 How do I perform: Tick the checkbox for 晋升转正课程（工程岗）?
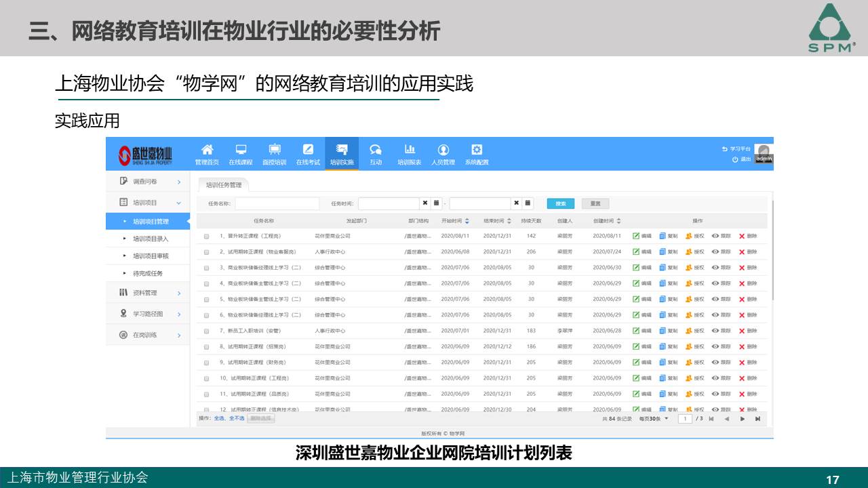click(206, 237)
